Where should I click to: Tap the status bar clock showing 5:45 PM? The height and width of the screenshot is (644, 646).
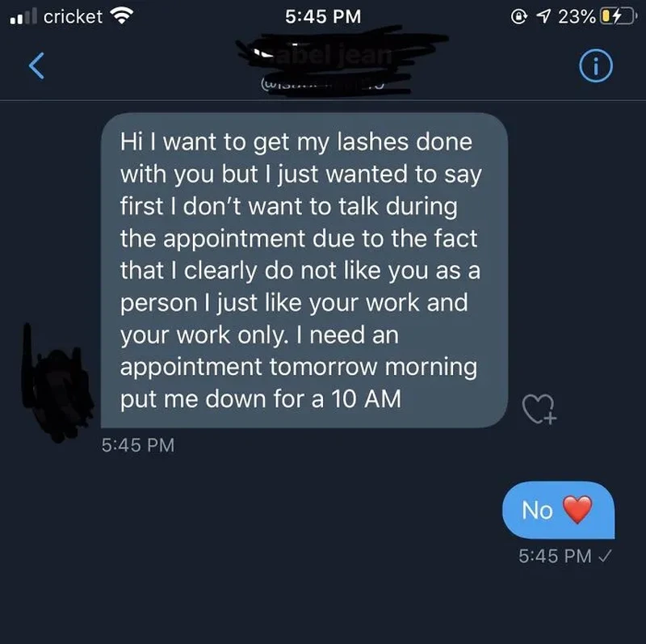click(x=323, y=16)
